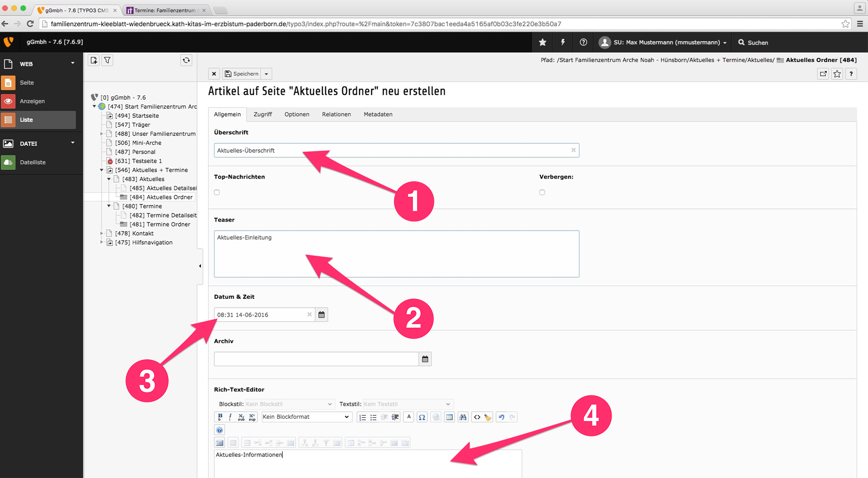Expand the Kontakt page in tree
The image size is (868, 478).
pos(102,233)
